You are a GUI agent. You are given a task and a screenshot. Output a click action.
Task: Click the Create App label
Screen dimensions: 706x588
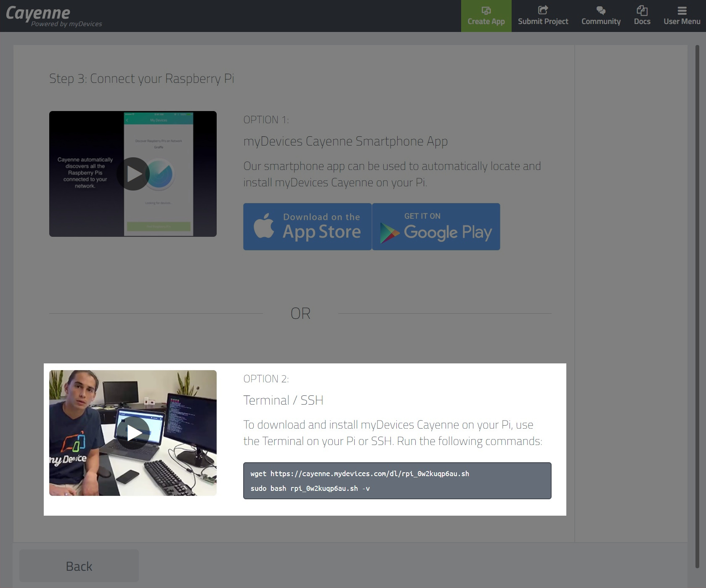click(486, 21)
